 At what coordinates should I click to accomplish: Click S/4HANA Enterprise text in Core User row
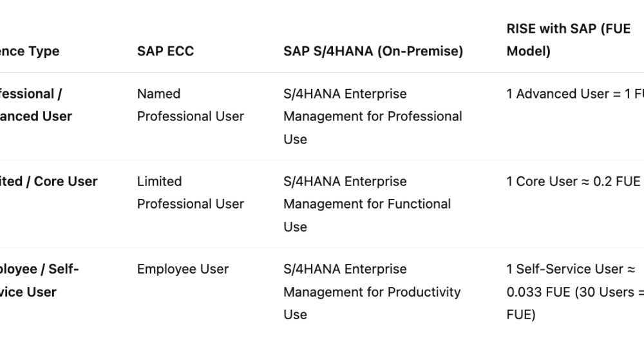(345, 182)
